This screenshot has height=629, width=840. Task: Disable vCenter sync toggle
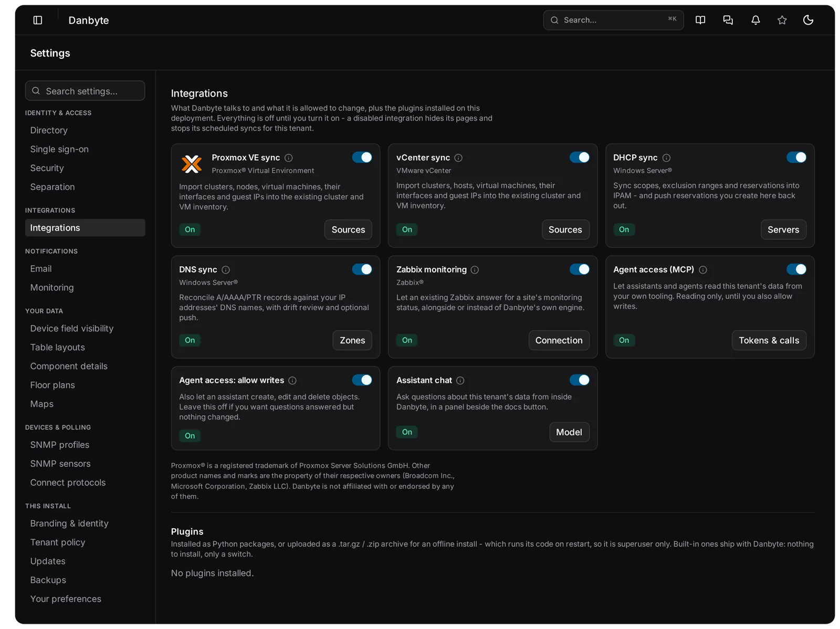[579, 158]
